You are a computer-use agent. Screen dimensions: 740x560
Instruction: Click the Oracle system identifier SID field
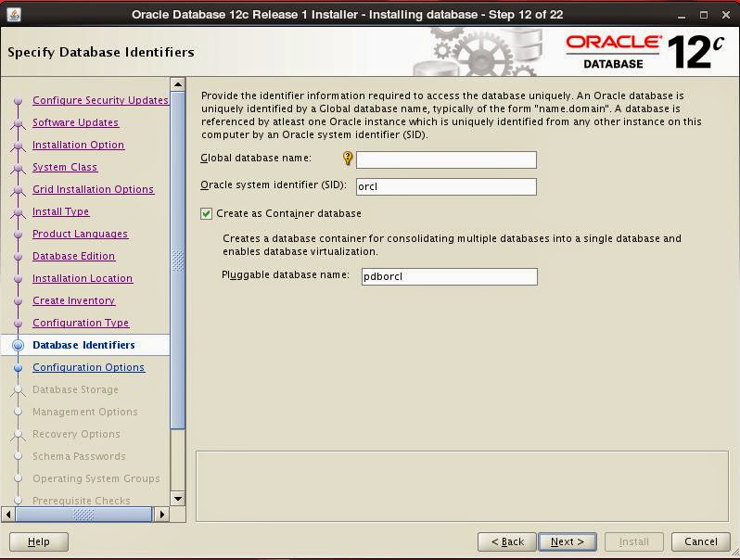click(446, 186)
